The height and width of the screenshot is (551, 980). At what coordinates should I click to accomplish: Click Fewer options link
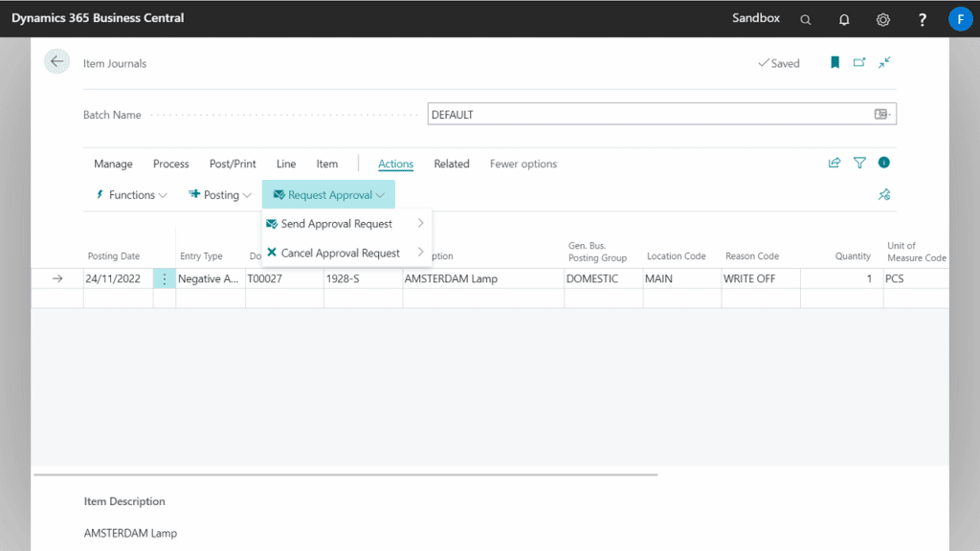523,165
